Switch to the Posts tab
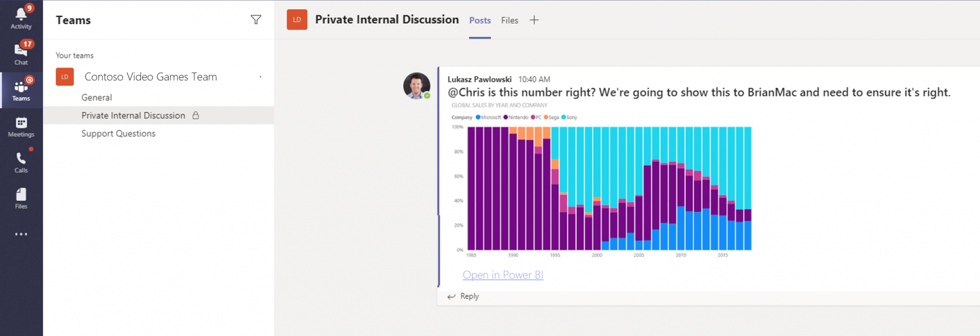 click(x=479, y=21)
